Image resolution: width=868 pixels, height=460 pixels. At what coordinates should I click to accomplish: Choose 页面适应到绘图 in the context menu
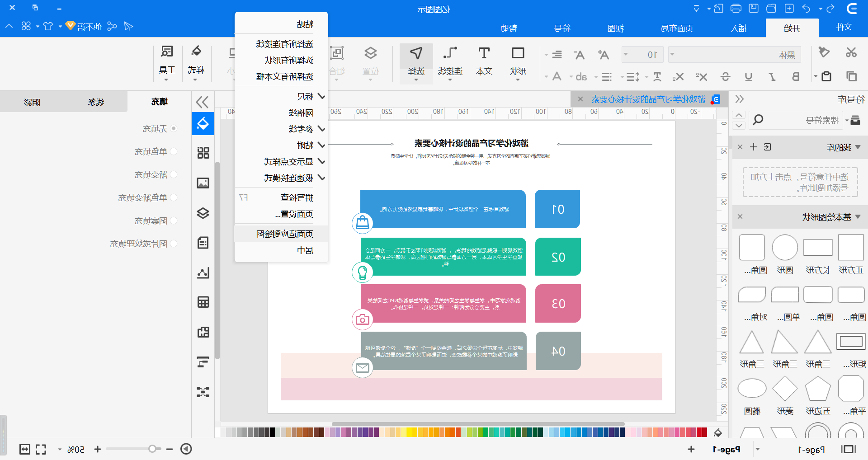281,234
